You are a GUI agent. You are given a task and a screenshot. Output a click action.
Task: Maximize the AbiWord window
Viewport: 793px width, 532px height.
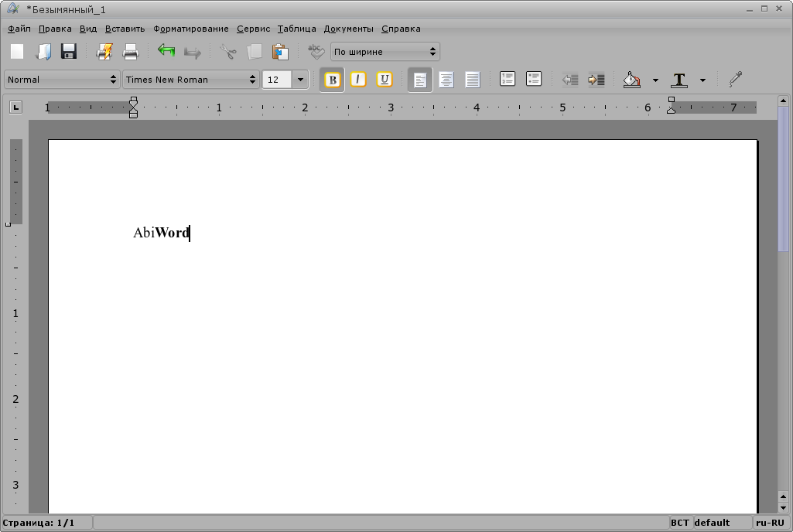tap(764, 9)
